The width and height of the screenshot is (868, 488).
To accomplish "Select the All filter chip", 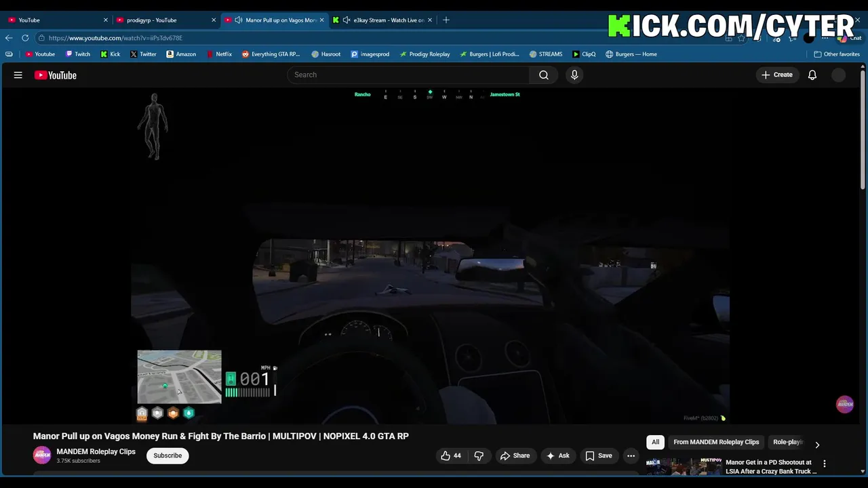I will (x=655, y=442).
